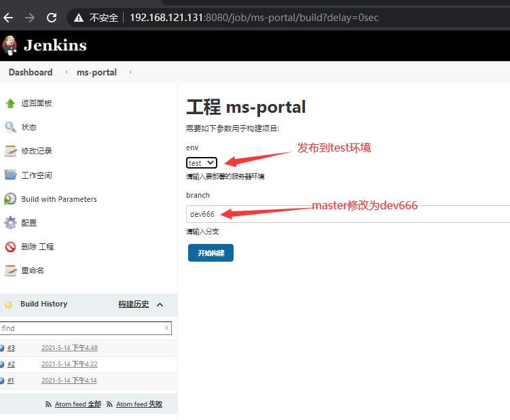Collapse Build History with the chevron
Viewport: 510px width, 420px height.
click(x=160, y=304)
